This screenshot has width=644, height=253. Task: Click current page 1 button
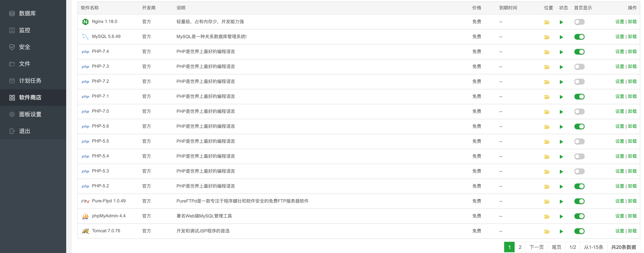pyautogui.click(x=509, y=247)
